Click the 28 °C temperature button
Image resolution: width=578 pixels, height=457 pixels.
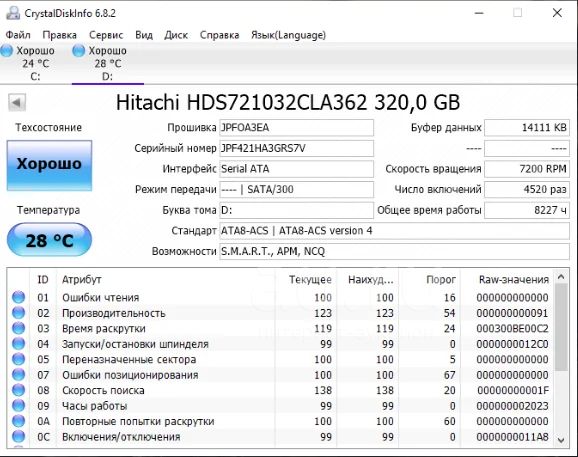point(49,240)
